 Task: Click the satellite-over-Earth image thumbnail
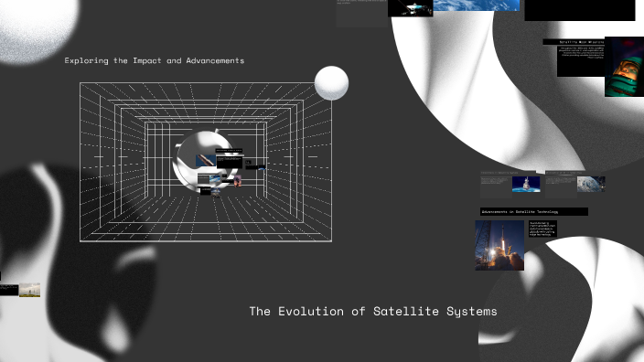(526, 185)
